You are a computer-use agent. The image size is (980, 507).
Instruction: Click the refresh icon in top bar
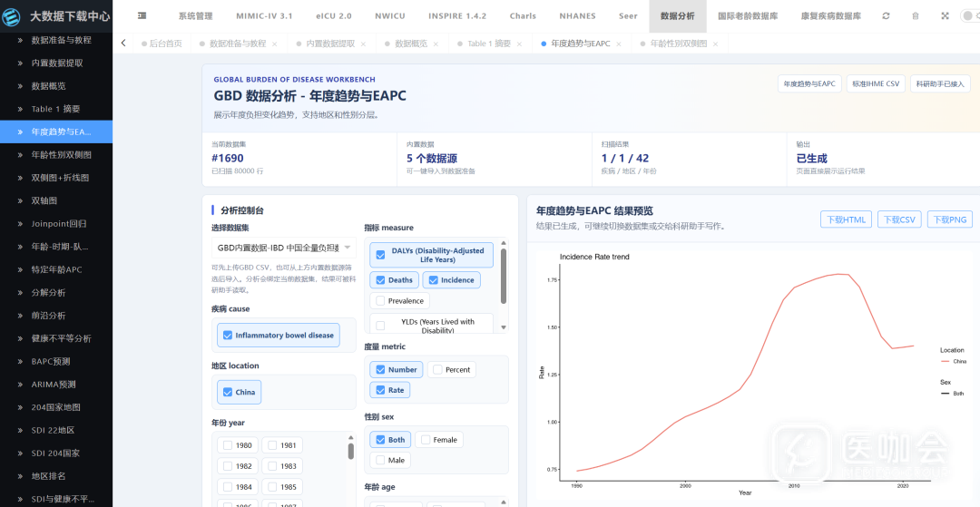(886, 15)
